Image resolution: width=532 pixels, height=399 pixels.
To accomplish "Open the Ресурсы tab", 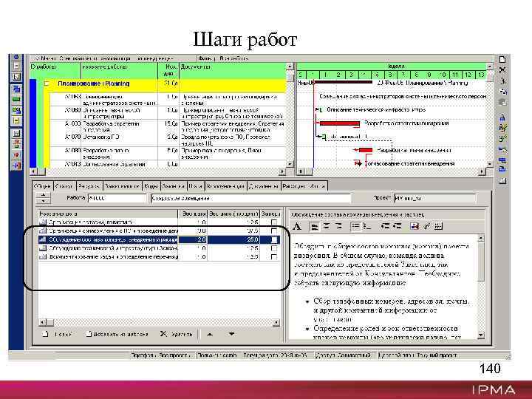I will (89, 186).
